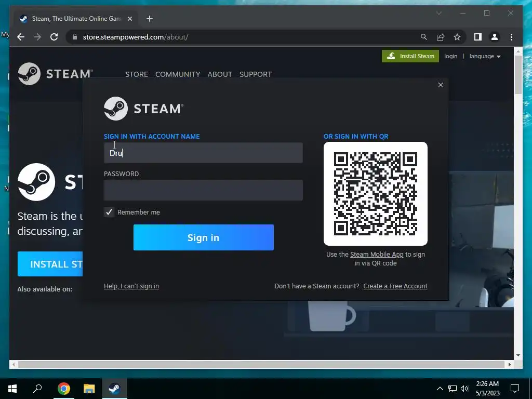
Task: Click the scroll right arrow
Action: click(509, 364)
